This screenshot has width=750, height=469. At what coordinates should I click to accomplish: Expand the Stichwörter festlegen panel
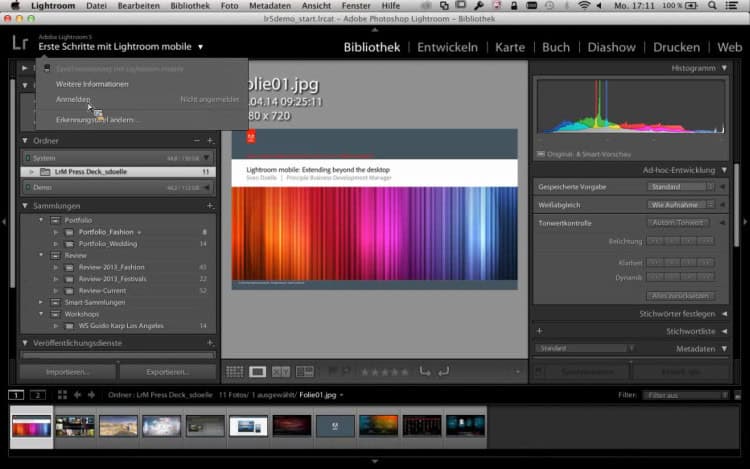724,314
